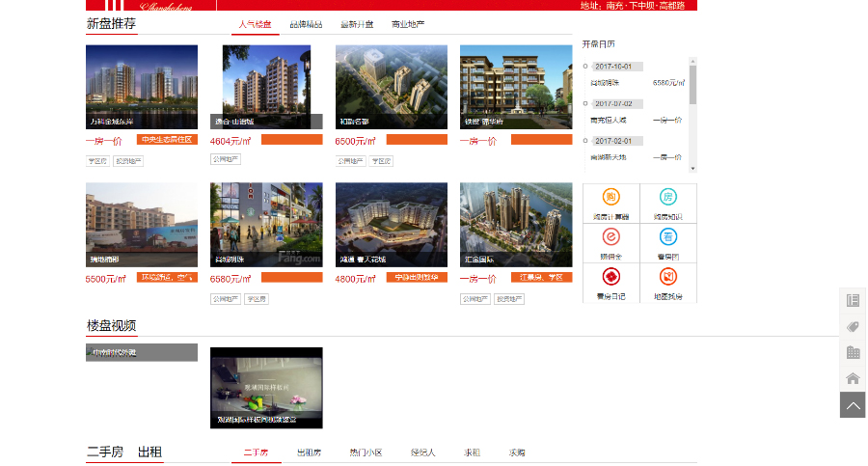Click the news list icon in right sidebar
This screenshot has width=868, height=466.
(853, 300)
